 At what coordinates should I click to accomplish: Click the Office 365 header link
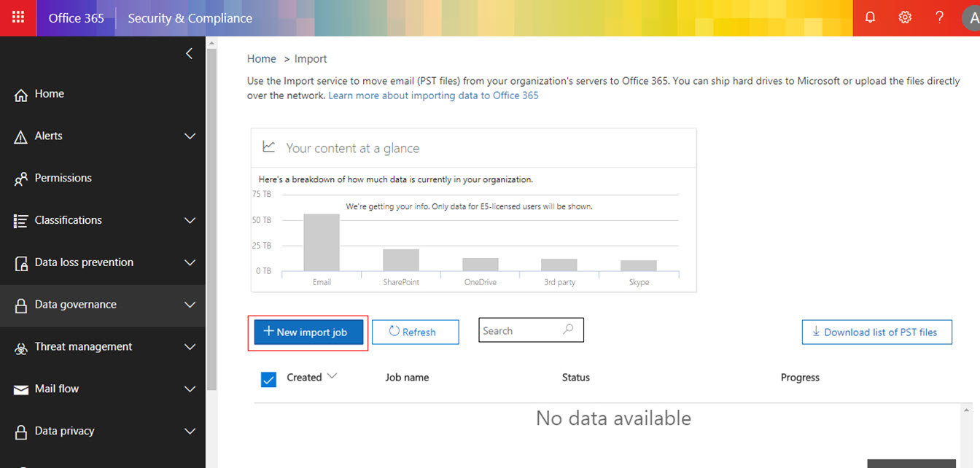77,18
